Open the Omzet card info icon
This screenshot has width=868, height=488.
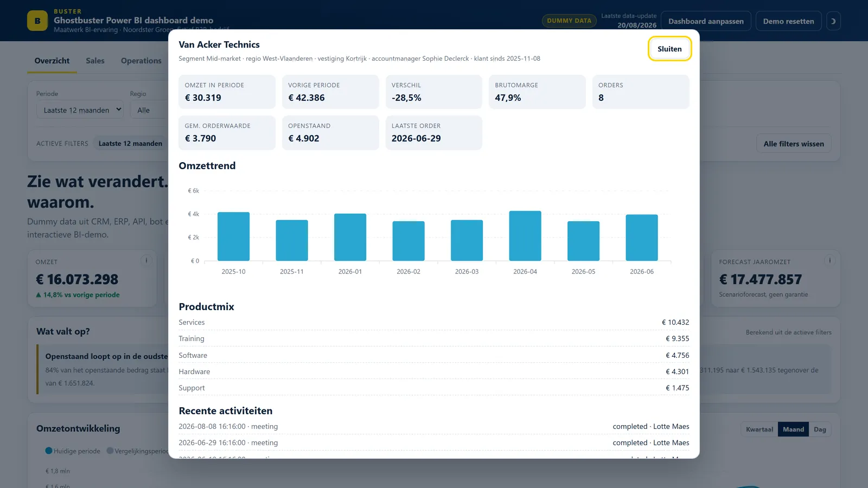coord(146,260)
